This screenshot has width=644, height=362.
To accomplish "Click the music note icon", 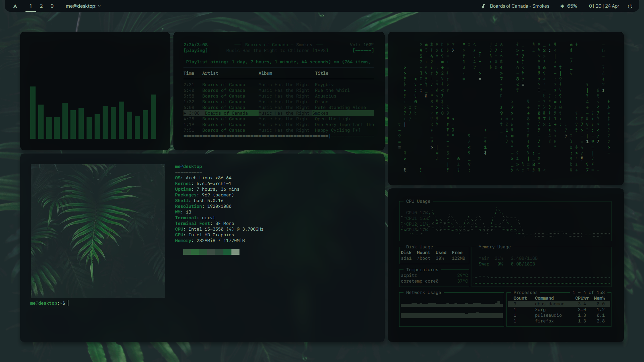I will pyautogui.click(x=483, y=6).
